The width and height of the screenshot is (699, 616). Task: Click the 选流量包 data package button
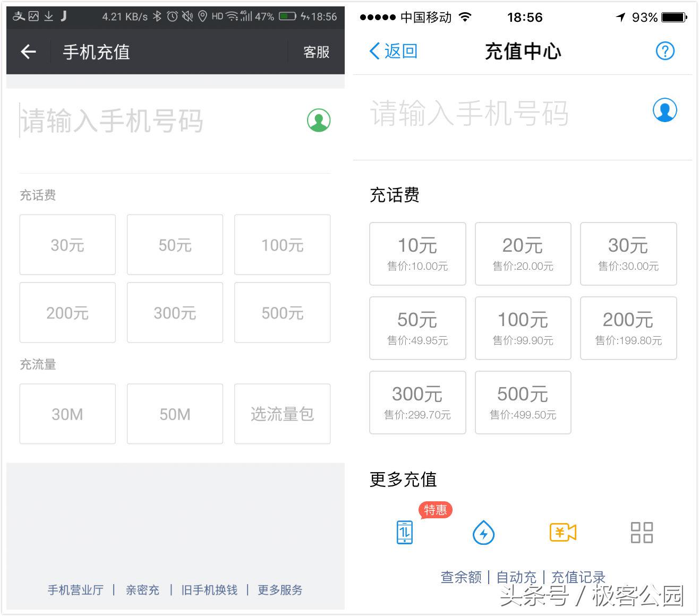point(282,414)
